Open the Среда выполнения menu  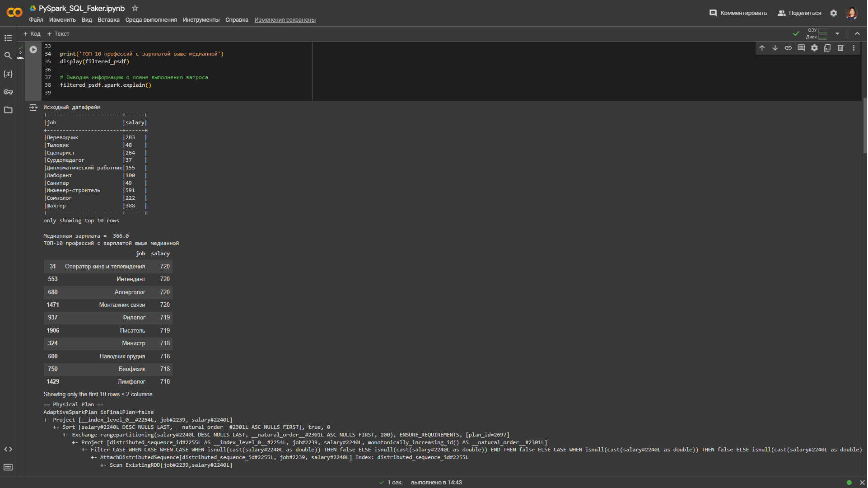151,20
